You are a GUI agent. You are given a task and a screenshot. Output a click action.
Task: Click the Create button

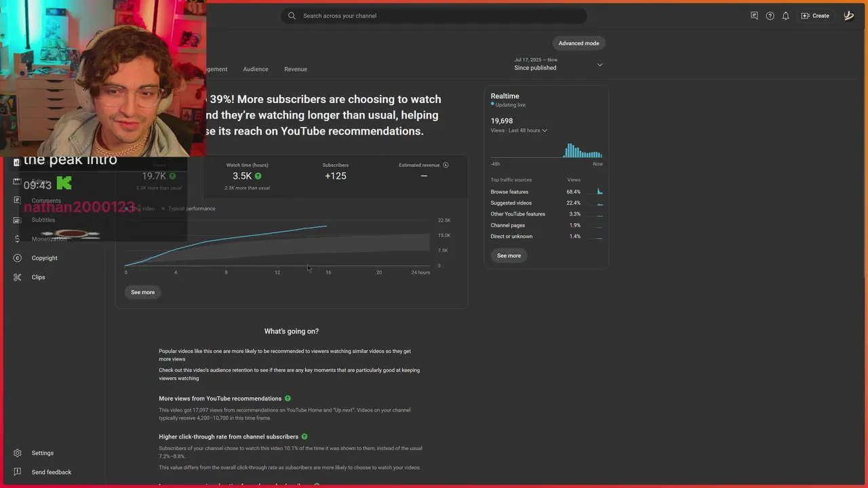click(x=815, y=16)
